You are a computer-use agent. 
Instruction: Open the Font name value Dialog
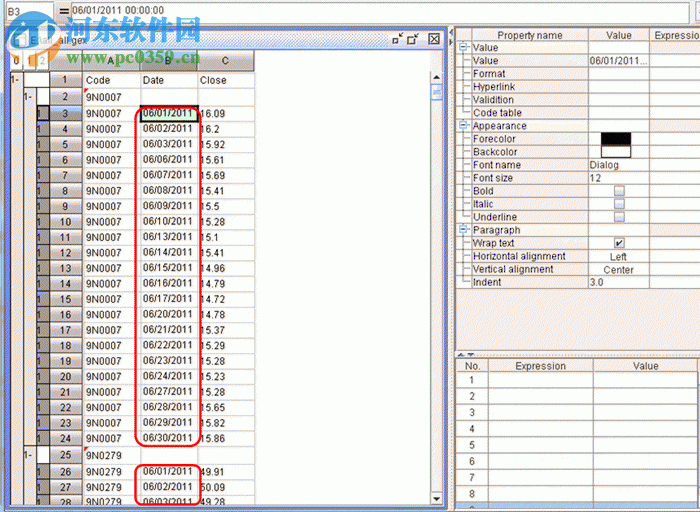click(618, 165)
